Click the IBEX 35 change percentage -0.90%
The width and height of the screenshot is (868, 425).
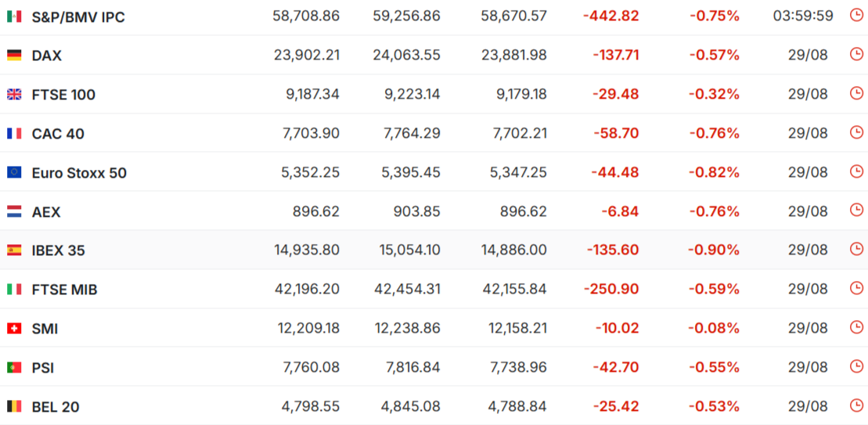714,250
